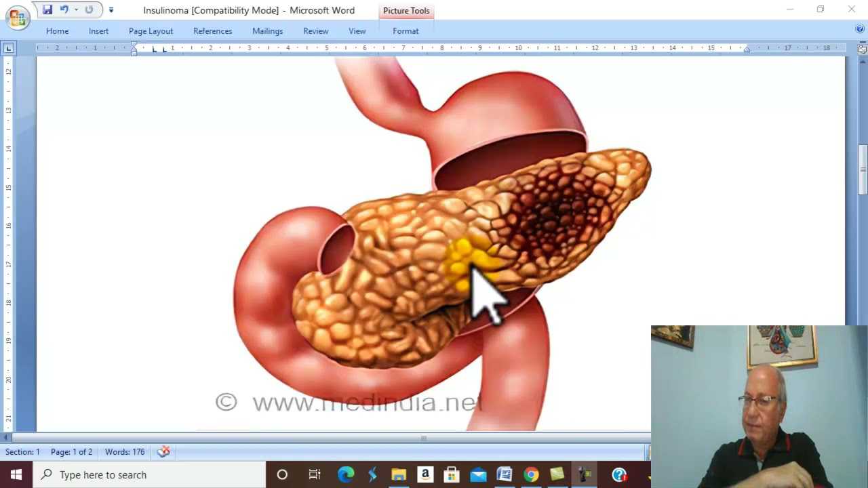Open the Review tab
This screenshot has height=488, width=868.
tap(315, 31)
